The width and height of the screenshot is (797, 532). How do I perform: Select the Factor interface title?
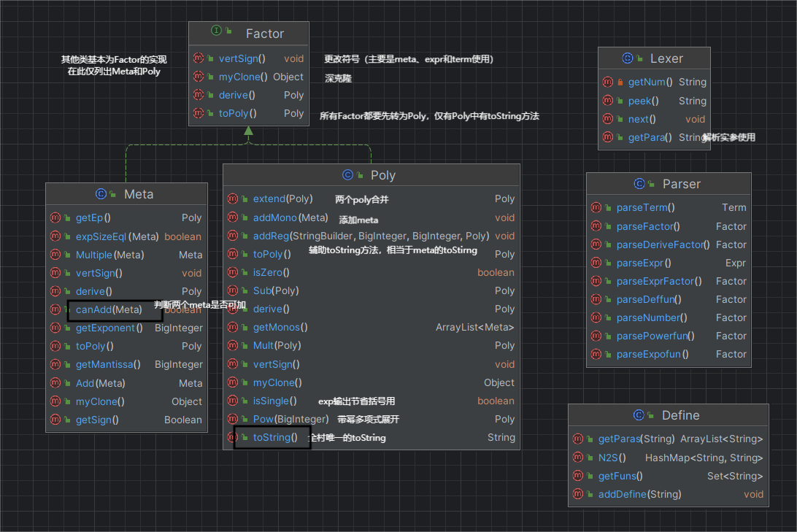tap(265, 34)
